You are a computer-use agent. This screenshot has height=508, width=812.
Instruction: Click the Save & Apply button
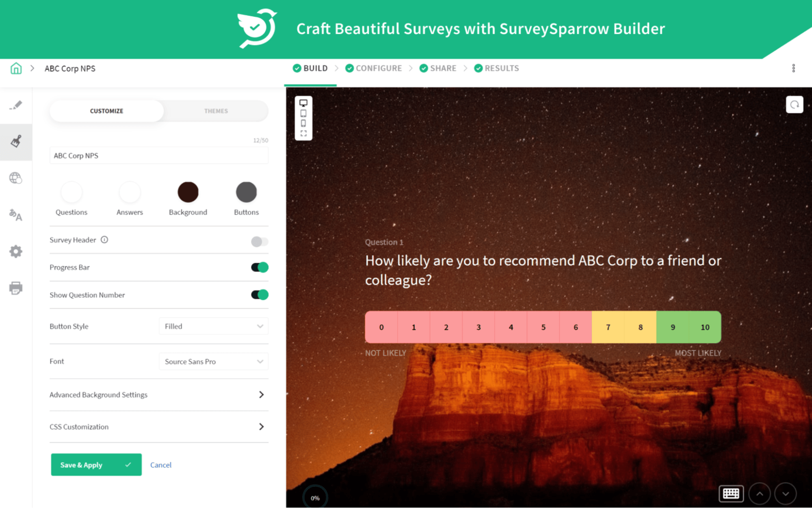point(96,465)
